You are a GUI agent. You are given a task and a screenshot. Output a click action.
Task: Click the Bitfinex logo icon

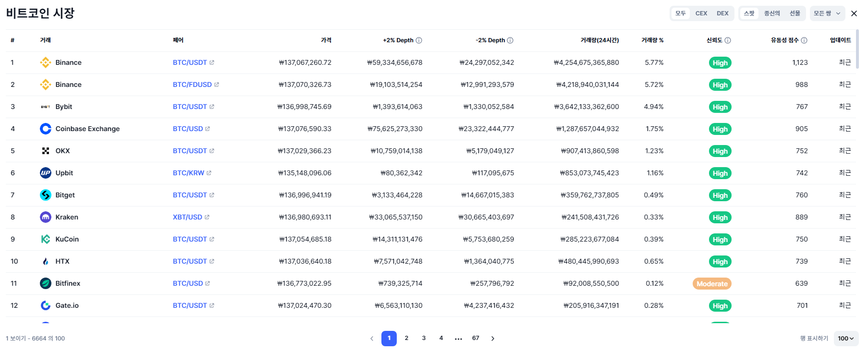pos(46,283)
